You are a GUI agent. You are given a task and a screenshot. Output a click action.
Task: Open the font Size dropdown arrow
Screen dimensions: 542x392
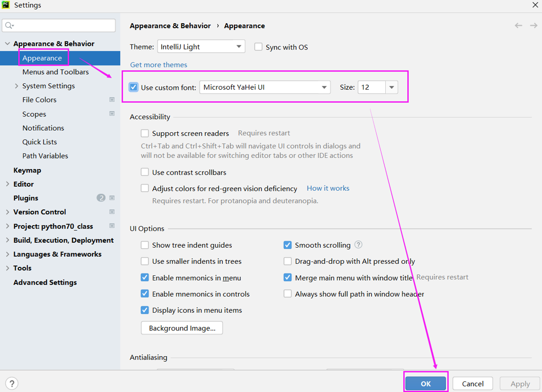tap(391, 87)
